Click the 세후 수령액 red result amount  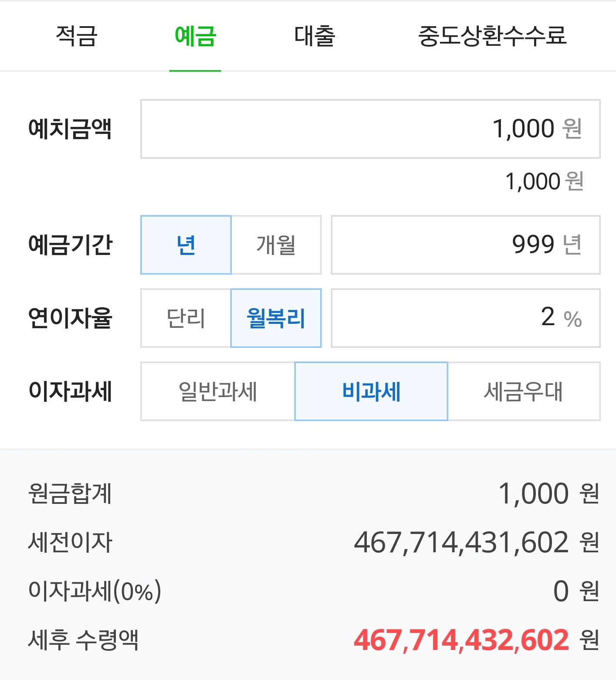[x=462, y=640]
